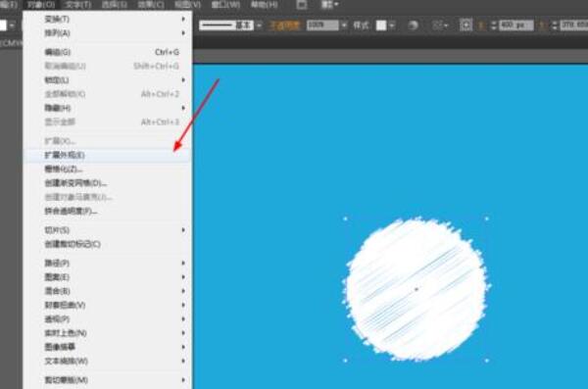The width and height of the screenshot is (588, 389).
Task: Open the 效果(C) menu
Action: pyautogui.click(x=151, y=5)
